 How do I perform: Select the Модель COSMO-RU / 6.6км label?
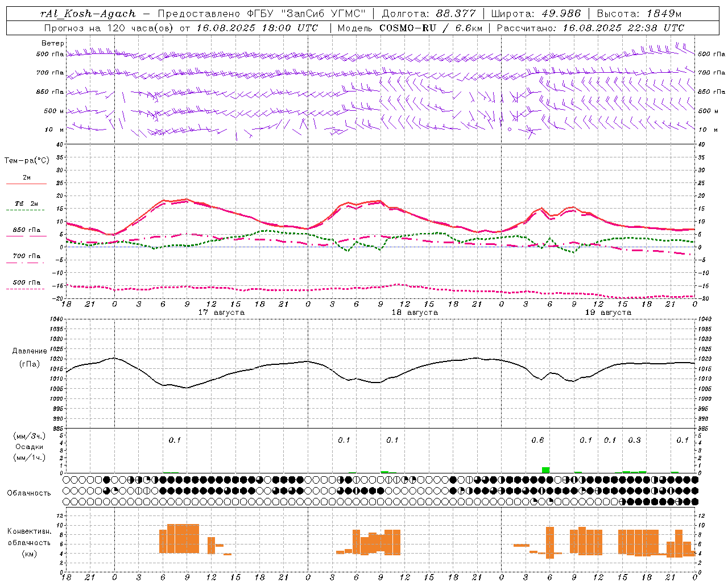click(410, 28)
